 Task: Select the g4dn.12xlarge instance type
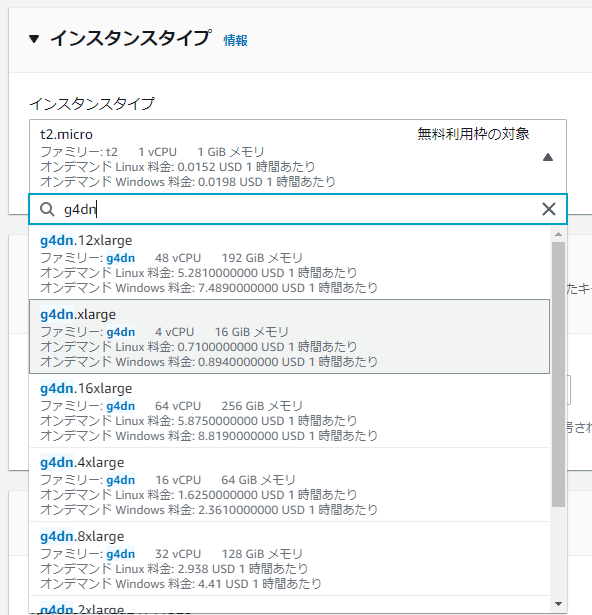click(x=290, y=262)
